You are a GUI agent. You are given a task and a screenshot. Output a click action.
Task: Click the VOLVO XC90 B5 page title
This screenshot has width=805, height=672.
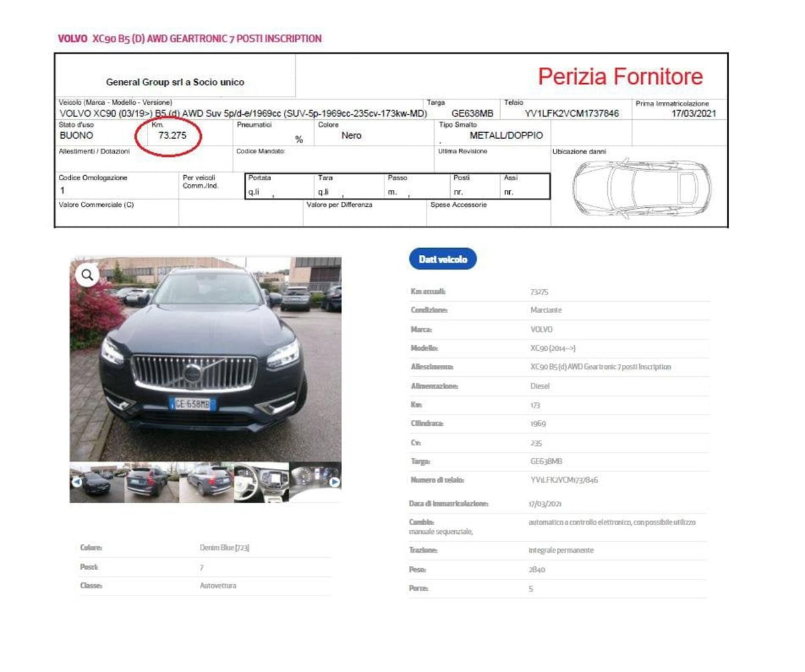190,39
